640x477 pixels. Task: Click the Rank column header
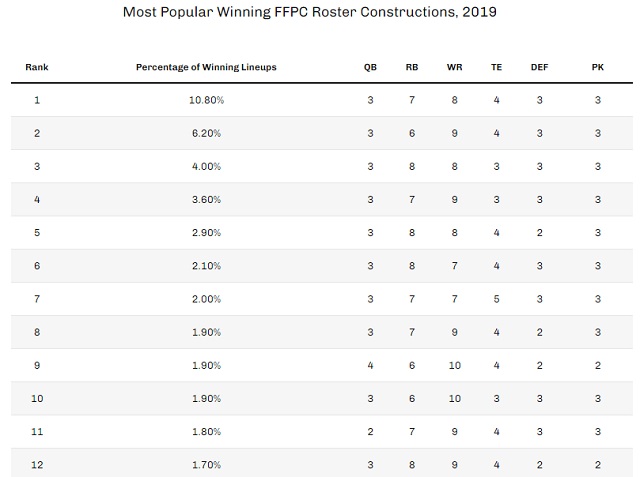pyautogui.click(x=37, y=67)
